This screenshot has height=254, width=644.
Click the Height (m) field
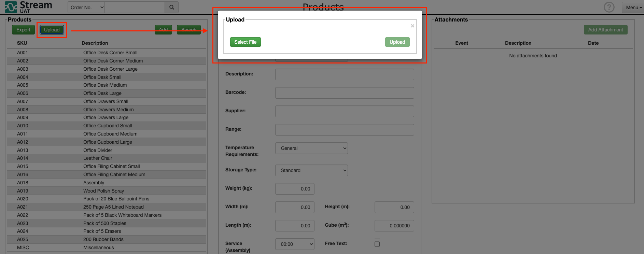click(x=394, y=207)
